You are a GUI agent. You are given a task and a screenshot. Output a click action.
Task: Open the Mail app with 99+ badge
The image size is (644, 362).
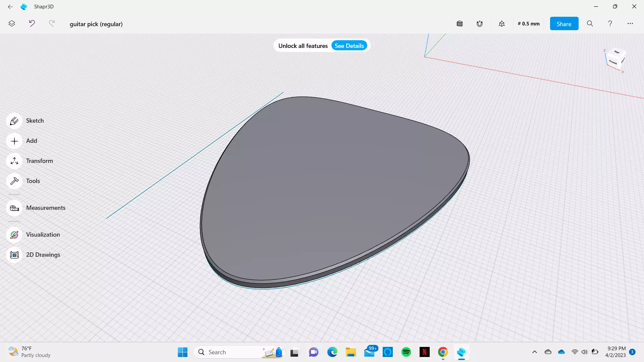click(x=370, y=351)
